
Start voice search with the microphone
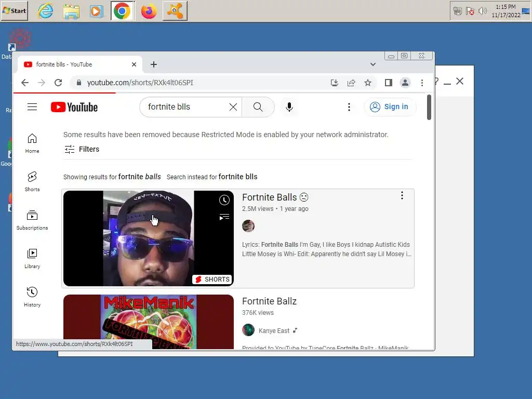pyautogui.click(x=289, y=107)
